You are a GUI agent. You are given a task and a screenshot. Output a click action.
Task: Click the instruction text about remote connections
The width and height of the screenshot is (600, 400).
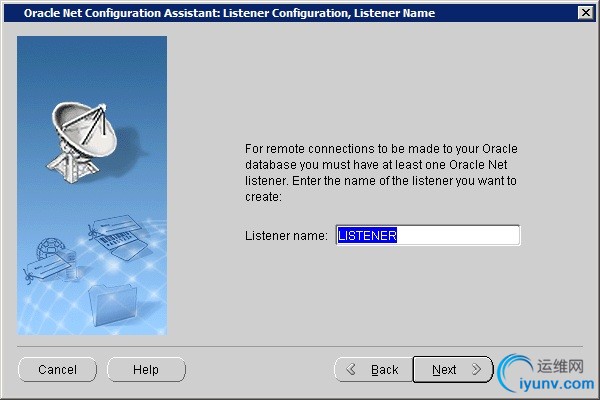381,173
